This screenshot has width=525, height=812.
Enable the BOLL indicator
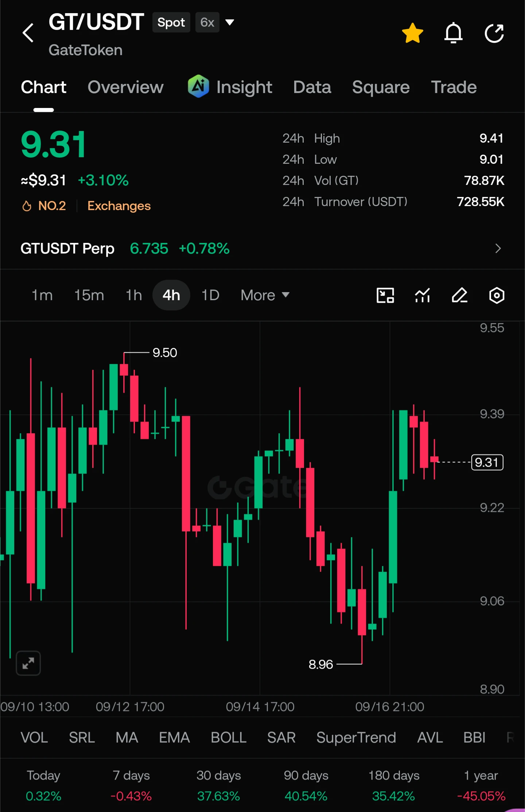click(229, 738)
